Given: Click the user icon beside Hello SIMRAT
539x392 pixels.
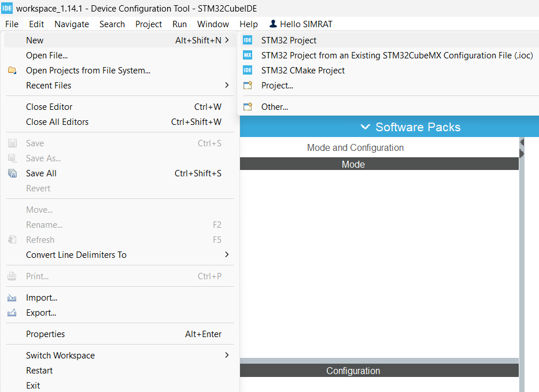Looking at the screenshot, I should click(x=273, y=24).
